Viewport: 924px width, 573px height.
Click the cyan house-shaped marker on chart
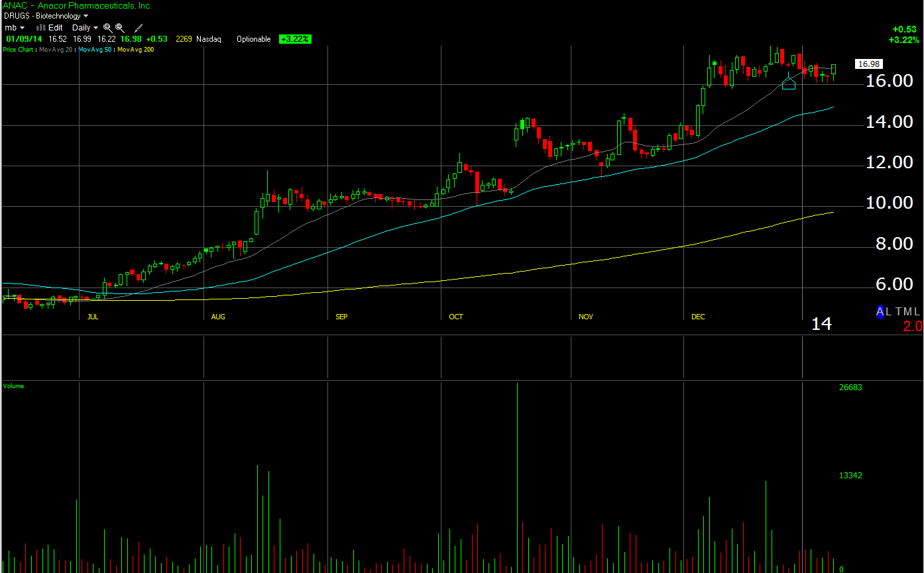[x=788, y=83]
